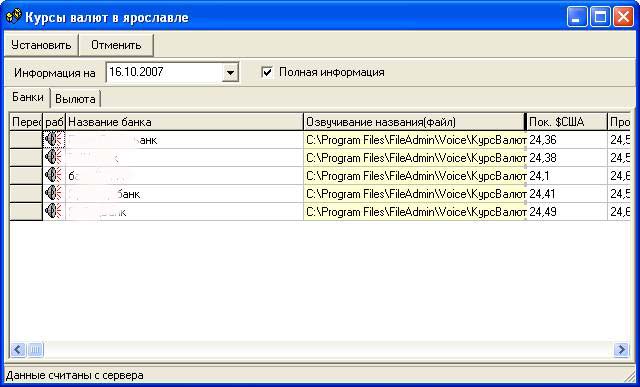The width and height of the screenshot is (640, 387).
Task: Click the Название банка column header
Action: click(x=184, y=122)
